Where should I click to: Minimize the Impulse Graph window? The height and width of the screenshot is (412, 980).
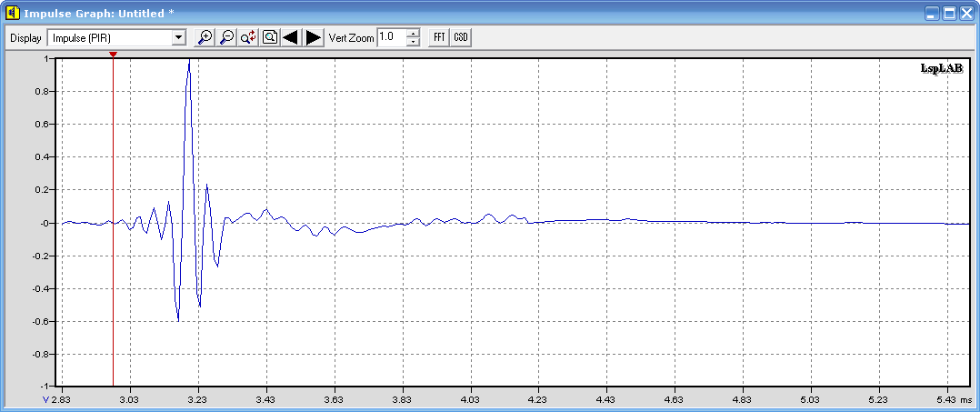[x=933, y=13]
